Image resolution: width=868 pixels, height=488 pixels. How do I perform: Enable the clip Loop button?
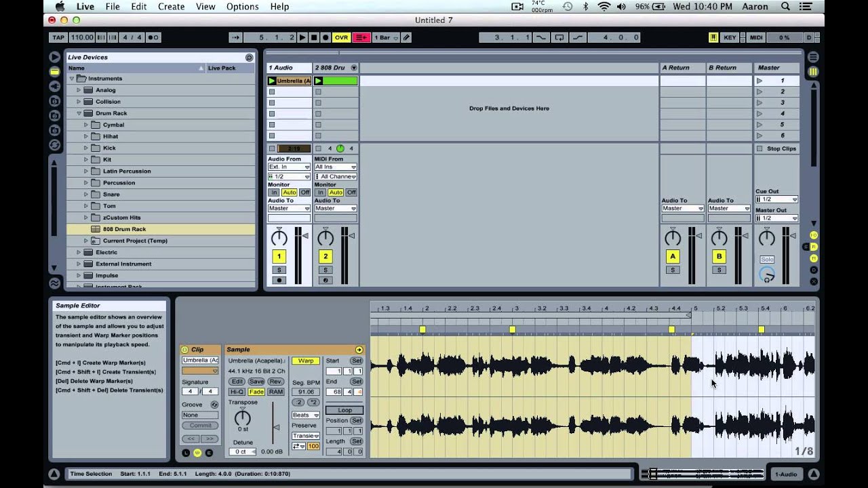(344, 410)
